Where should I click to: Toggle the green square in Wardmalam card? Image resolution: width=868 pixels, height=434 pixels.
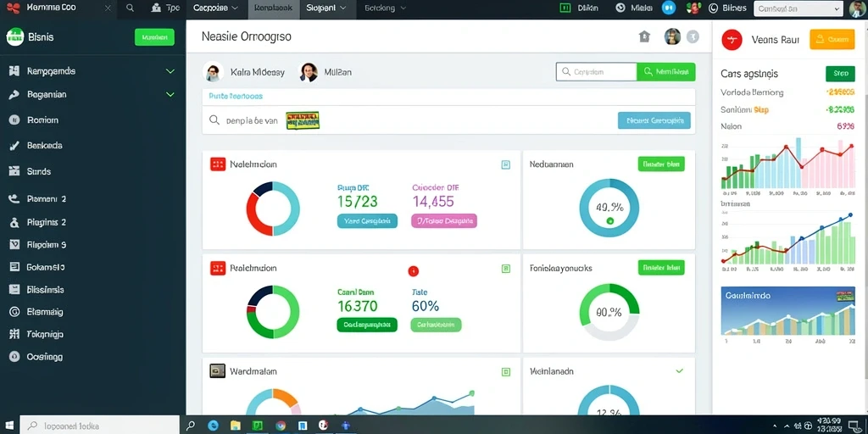pos(505,372)
